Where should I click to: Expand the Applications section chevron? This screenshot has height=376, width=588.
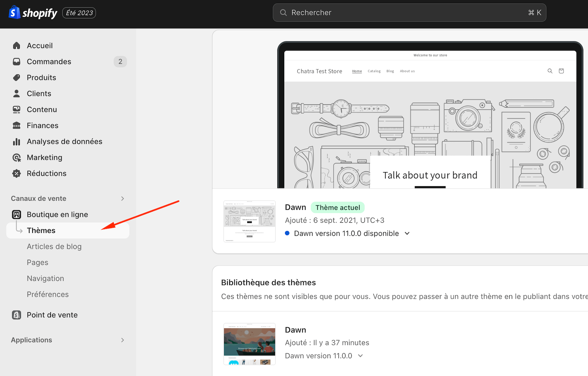[x=123, y=340]
